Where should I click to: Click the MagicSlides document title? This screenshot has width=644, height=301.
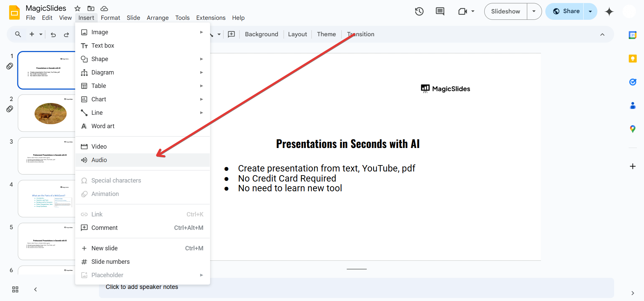[x=46, y=8]
